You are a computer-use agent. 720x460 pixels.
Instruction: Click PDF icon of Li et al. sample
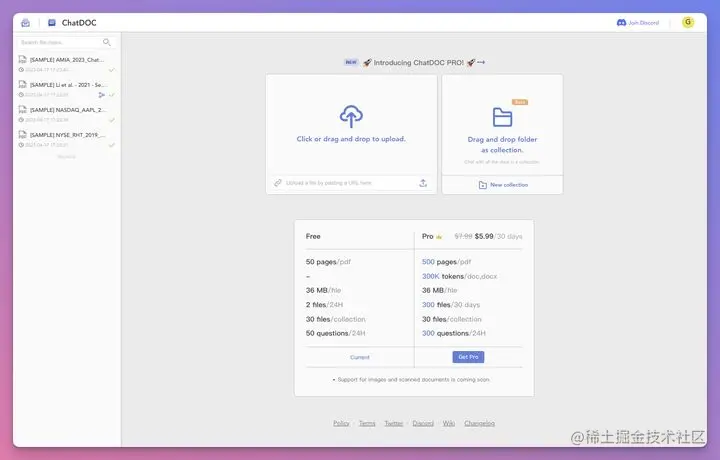click(22, 84)
